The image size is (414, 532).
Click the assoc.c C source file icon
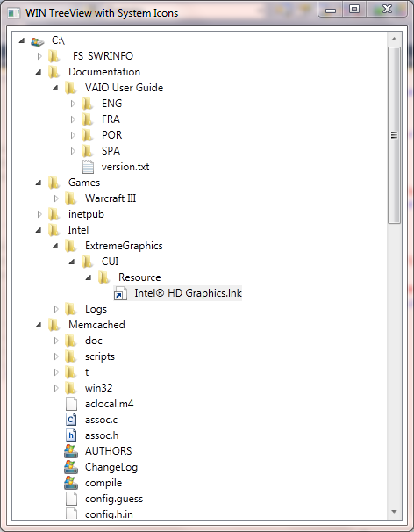pyautogui.click(x=71, y=420)
